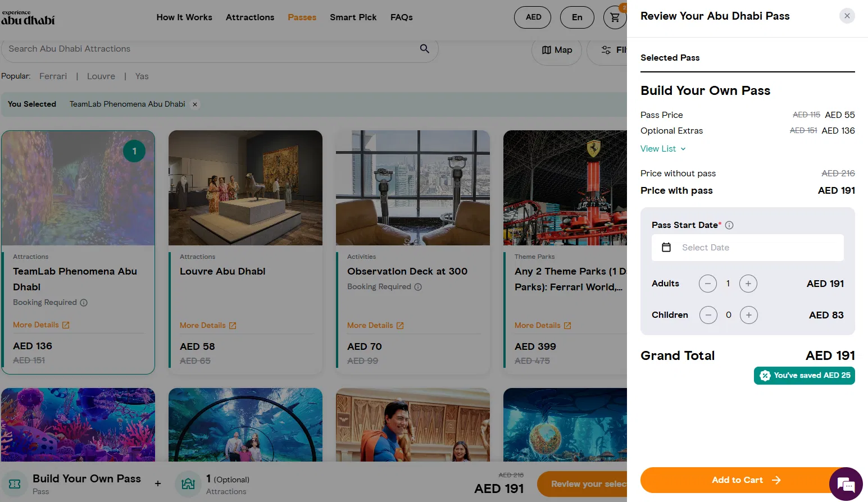Image resolution: width=868 pixels, height=502 pixels.
Task: Click the shopping cart icon
Action: point(615,17)
